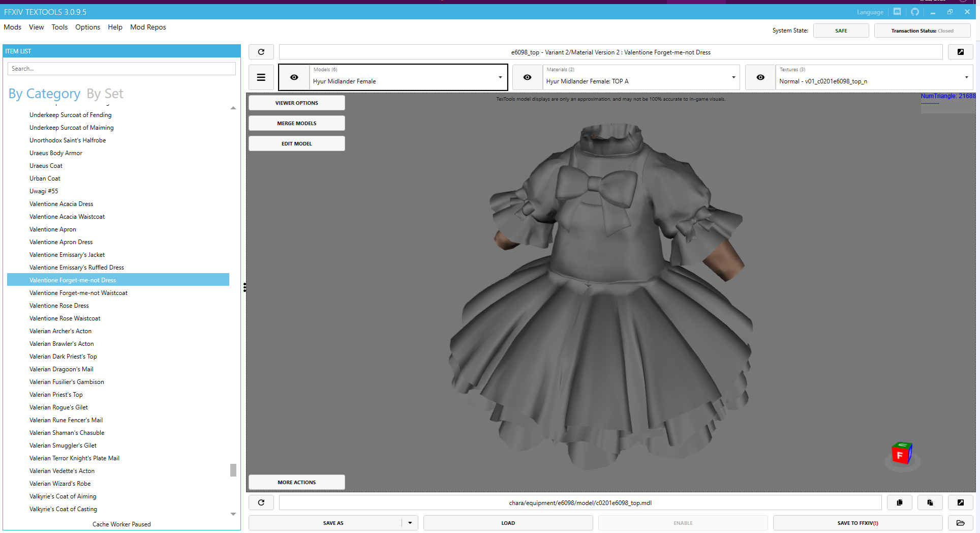The image size is (980, 533).
Task: Click the refresh icon beside the model file path
Action: 261,502
